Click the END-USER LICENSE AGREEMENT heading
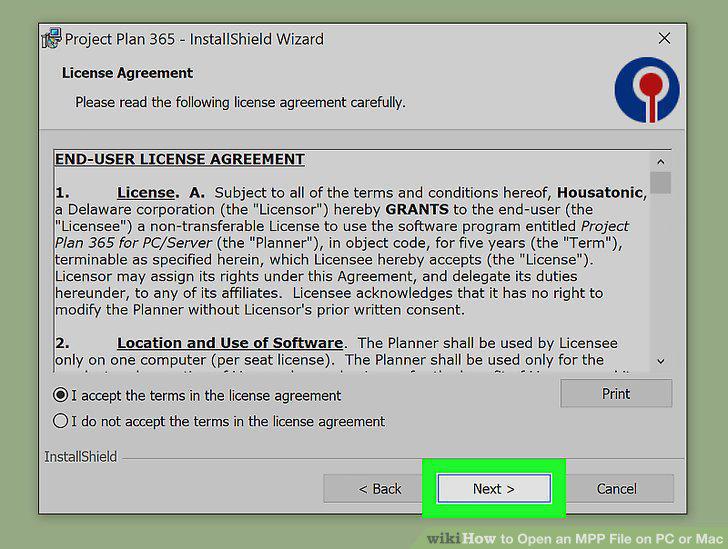This screenshot has width=728, height=549. pyautogui.click(x=180, y=159)
